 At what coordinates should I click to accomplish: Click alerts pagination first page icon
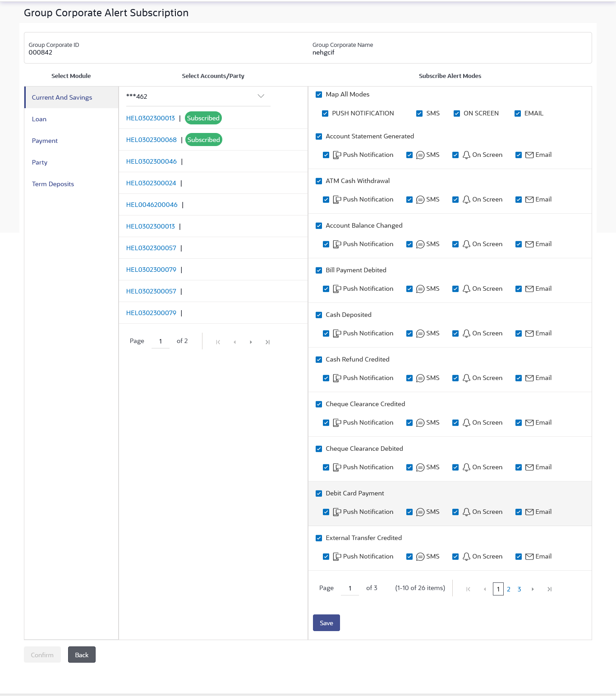[x=468, y=589]
